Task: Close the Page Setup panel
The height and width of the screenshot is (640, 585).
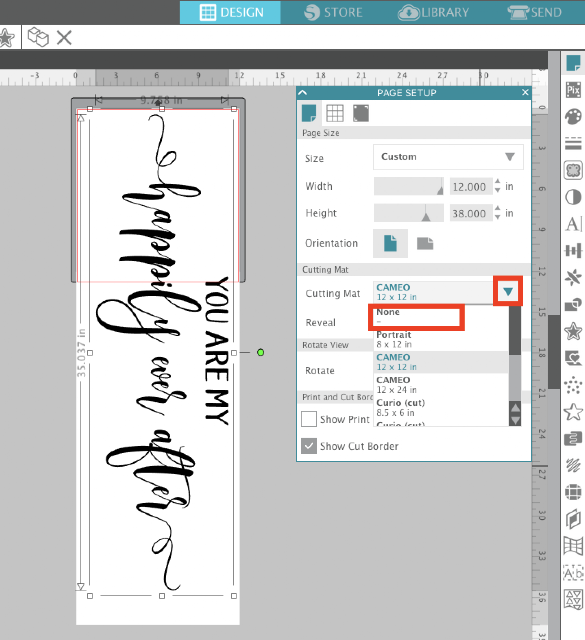Action: 525,93
